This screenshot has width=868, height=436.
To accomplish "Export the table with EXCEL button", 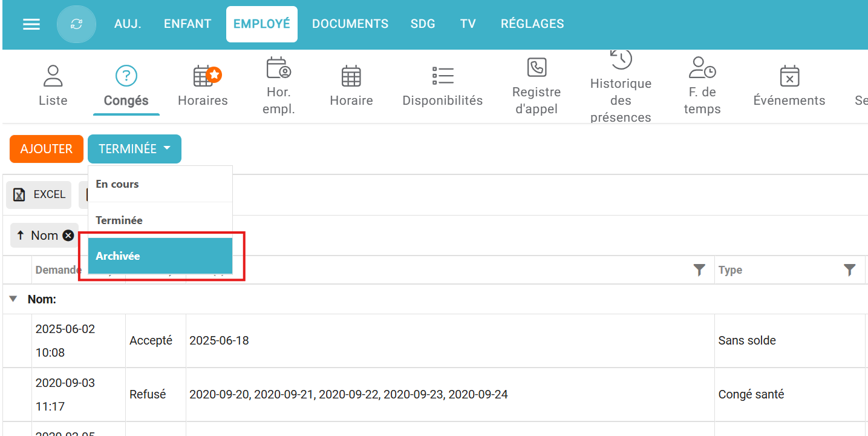I will tap(39, 195).
